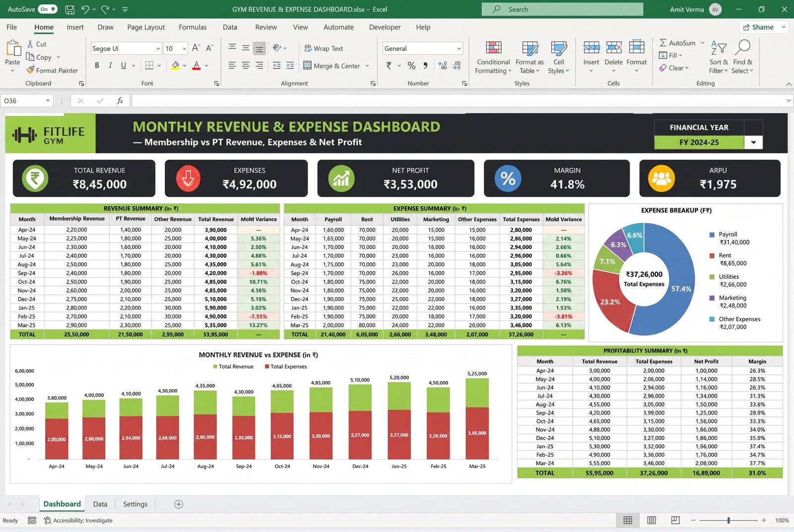794x532 pixels.
Task: Apply italic formatting
Action: (x=110, y=65)
